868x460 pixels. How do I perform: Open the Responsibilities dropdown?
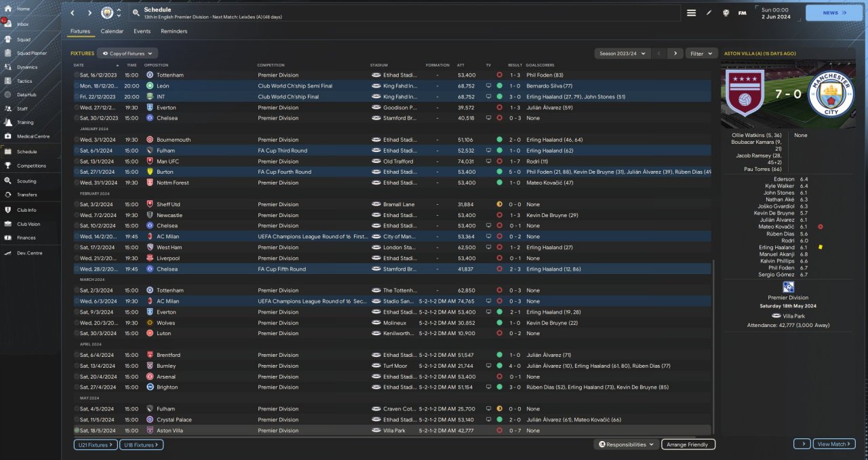(x=627, y=444)
